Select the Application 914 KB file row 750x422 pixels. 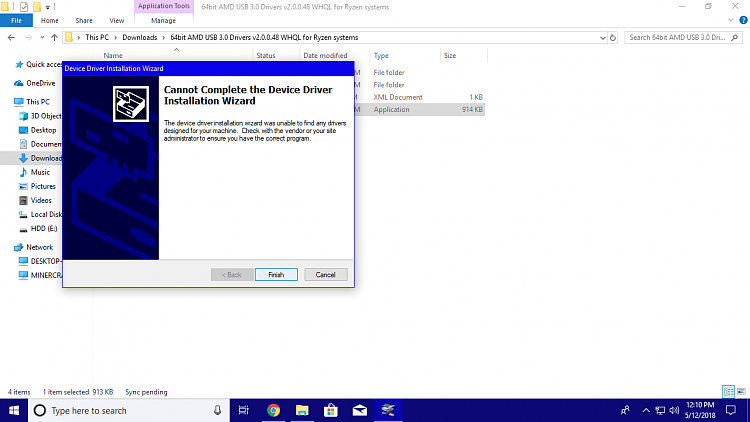click(419, 110)
